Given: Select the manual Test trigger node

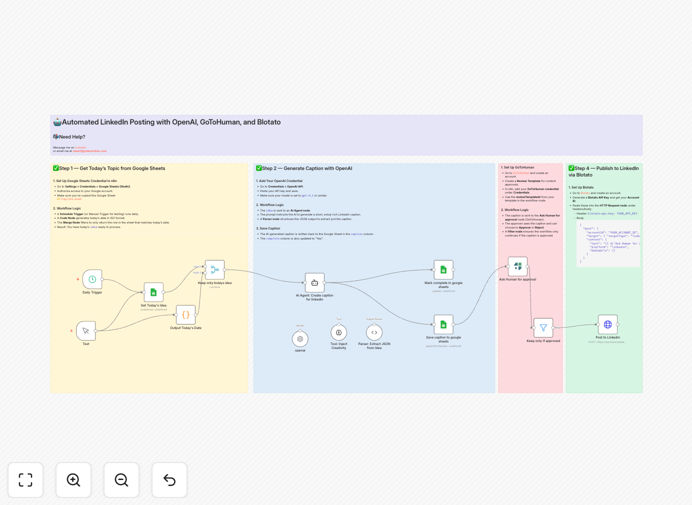Looking at the screenshot, I should [x=86, y=331].
